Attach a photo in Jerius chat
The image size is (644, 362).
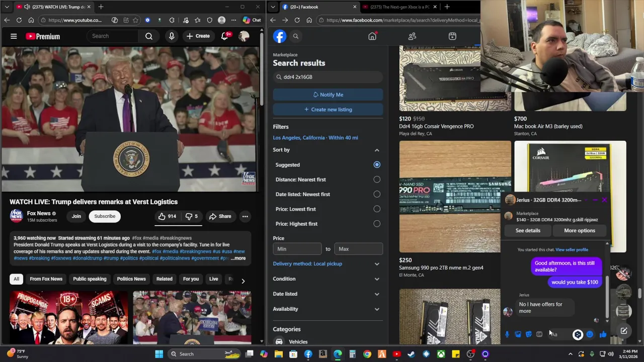(518, 334)
